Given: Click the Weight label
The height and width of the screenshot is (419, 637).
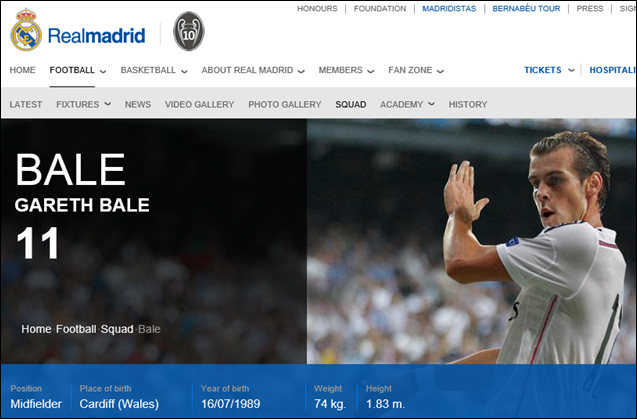Looking at the screenshot, I should coord(328,389).
